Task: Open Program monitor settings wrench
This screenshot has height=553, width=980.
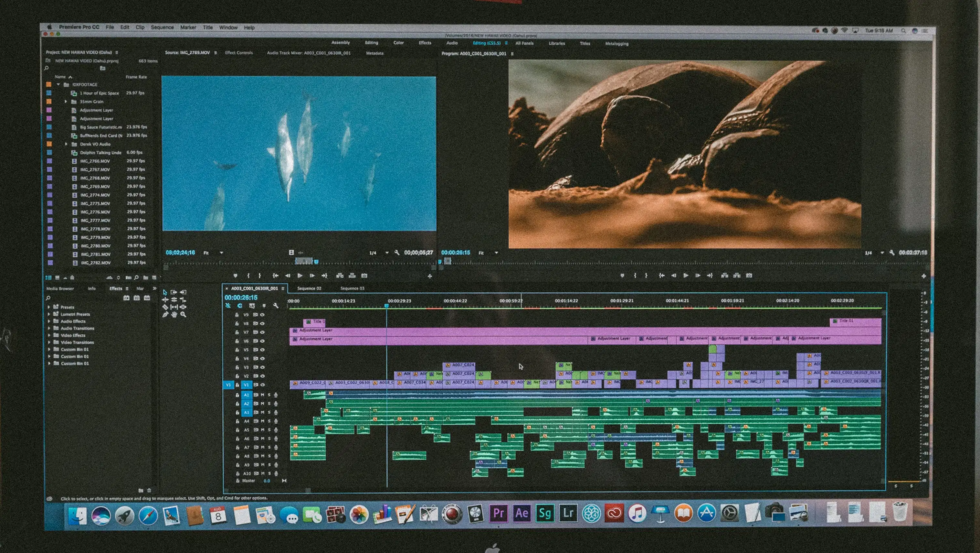Action: point(891,253)
